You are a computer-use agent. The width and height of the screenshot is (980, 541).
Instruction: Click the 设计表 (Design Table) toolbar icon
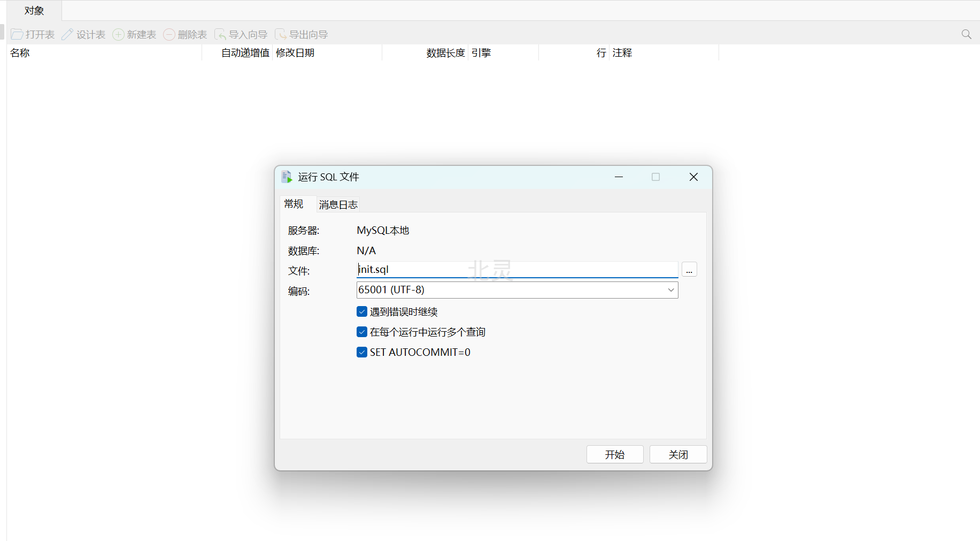click(67, 35)
